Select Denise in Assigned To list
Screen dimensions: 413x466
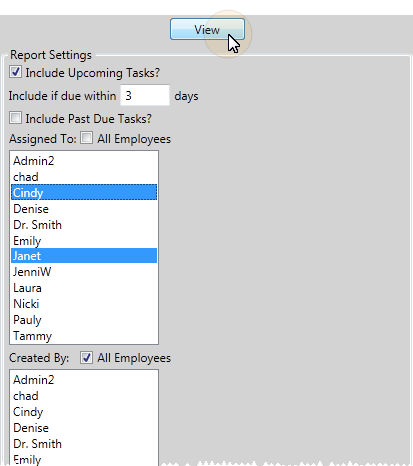point(84,209)
